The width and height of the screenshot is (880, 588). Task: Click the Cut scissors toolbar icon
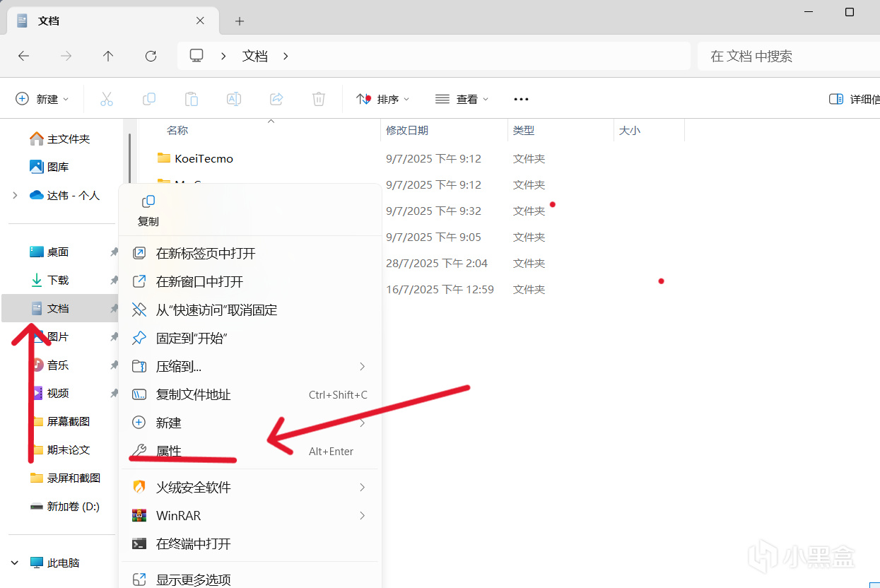[107, 99]
